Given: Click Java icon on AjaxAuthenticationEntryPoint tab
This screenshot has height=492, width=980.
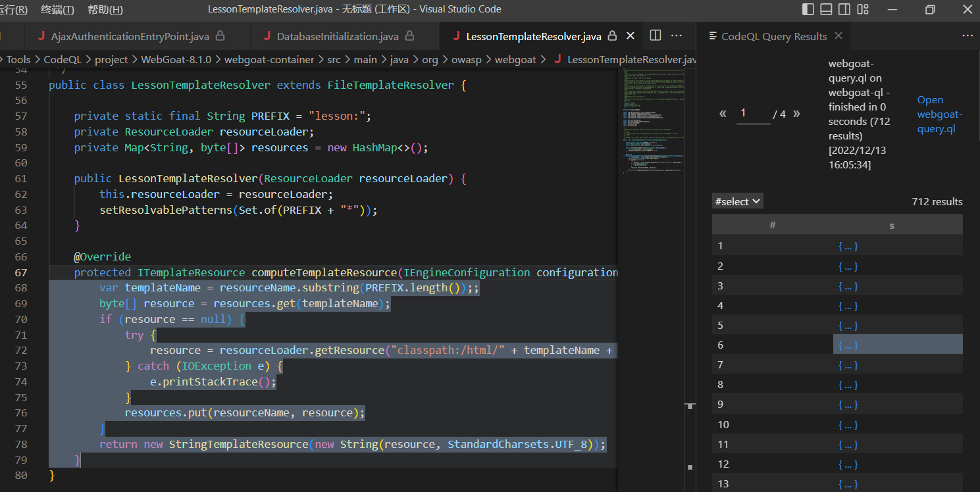Looking at the screenshot, I should (x=41, y=36).
